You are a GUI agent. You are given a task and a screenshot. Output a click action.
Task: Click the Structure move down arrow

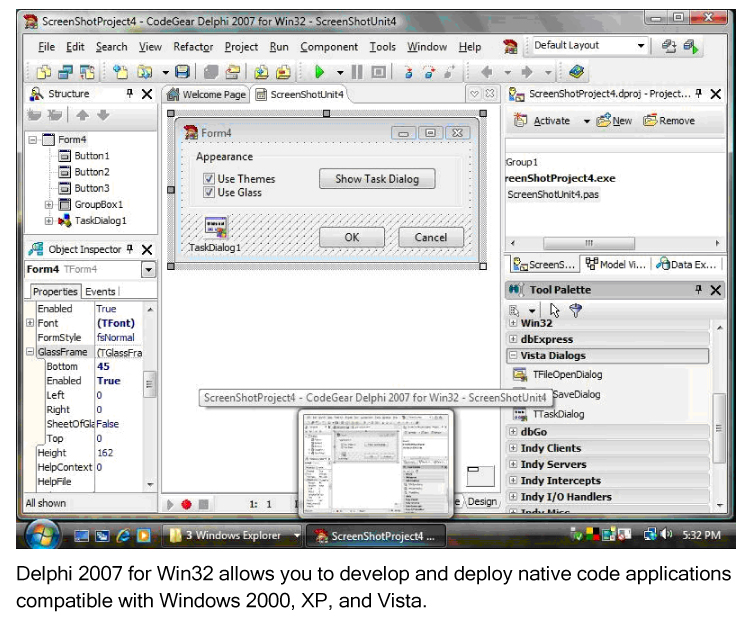click(x=103, y=115)
